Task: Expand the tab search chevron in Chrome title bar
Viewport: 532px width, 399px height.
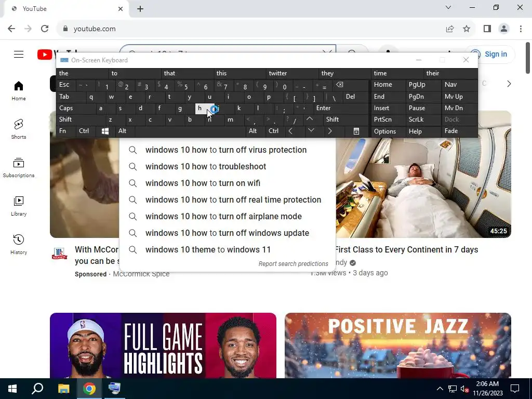Action: click(x=448, y=7)
